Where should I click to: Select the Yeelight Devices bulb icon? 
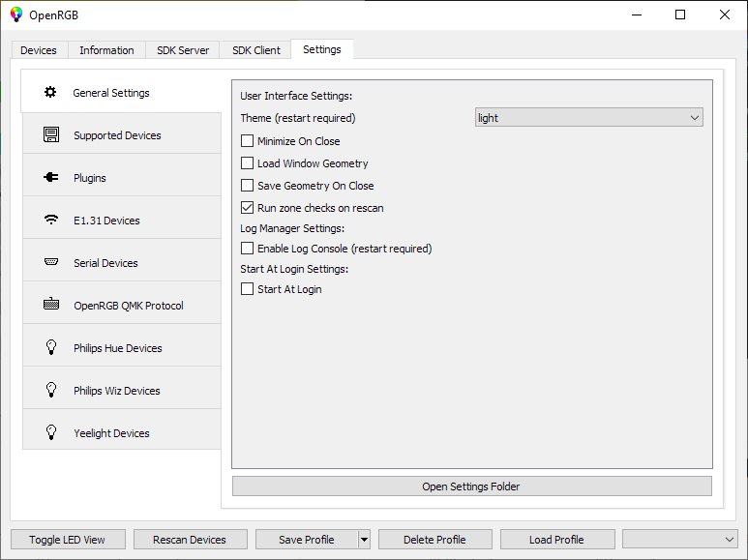51,433
